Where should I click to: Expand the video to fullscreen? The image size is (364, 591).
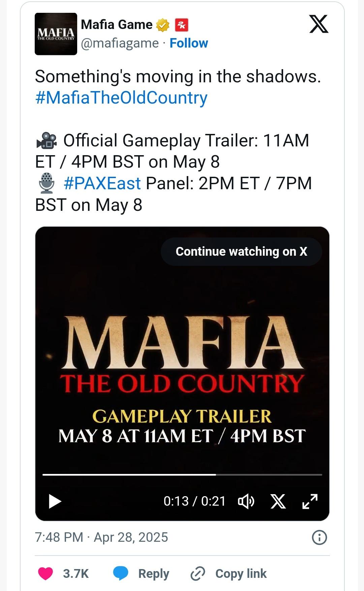[x=310, y=501]
